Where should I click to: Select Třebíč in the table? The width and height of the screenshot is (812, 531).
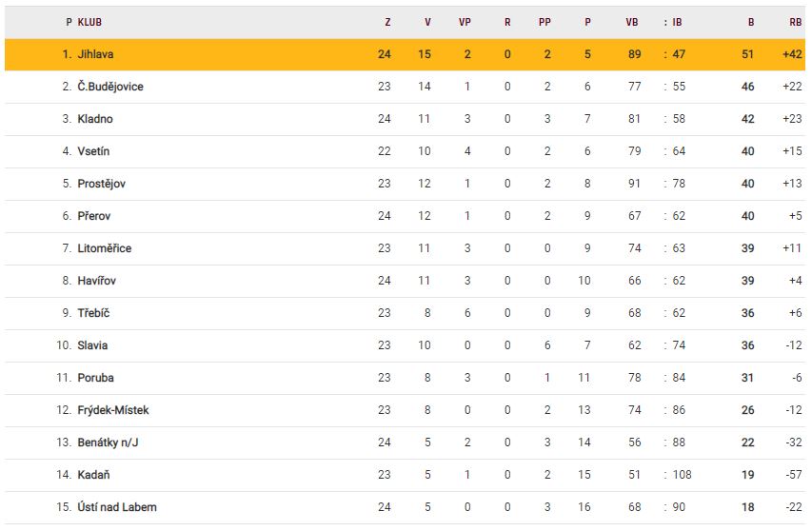pyautogui.click(x=93, y=313)
